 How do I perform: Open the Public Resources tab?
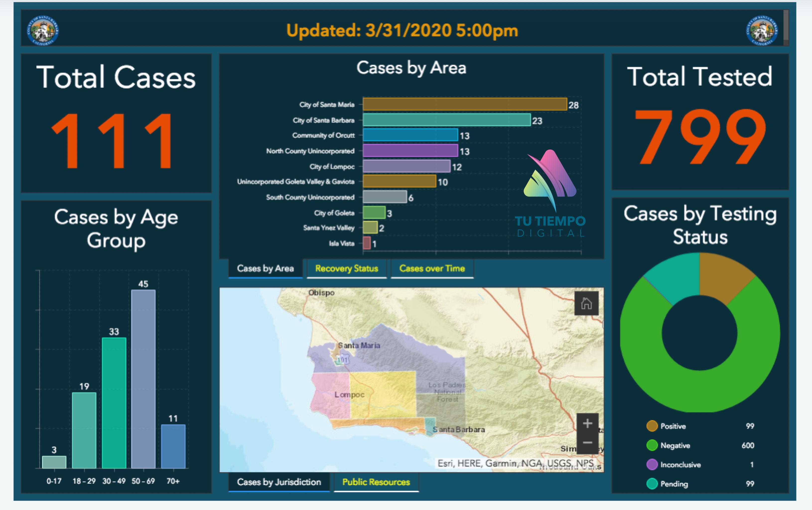point(376,482)
